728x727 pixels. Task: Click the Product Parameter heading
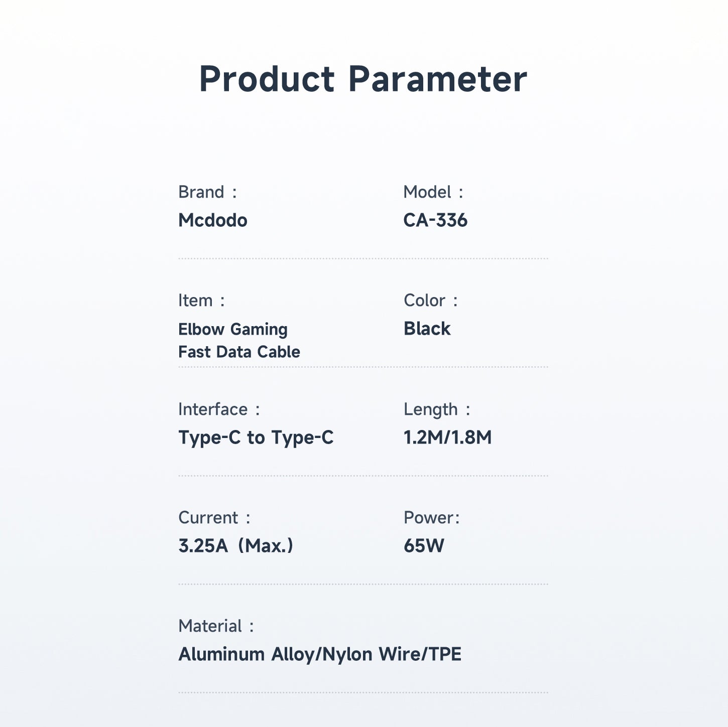pos(363,80)
